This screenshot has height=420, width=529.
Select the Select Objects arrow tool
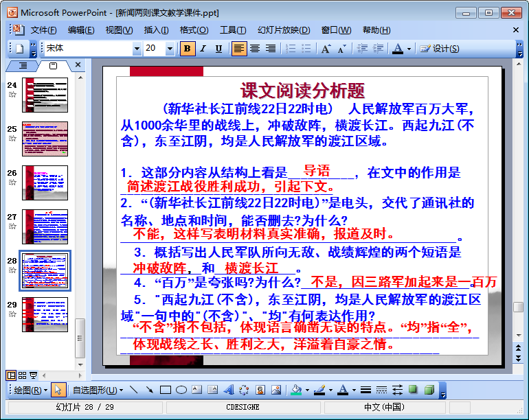58,390
